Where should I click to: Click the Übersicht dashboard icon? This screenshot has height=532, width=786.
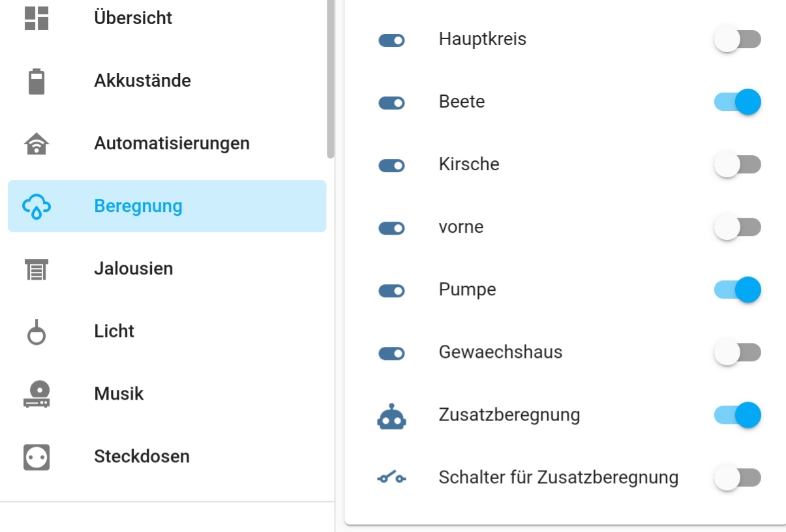[37, 18]
